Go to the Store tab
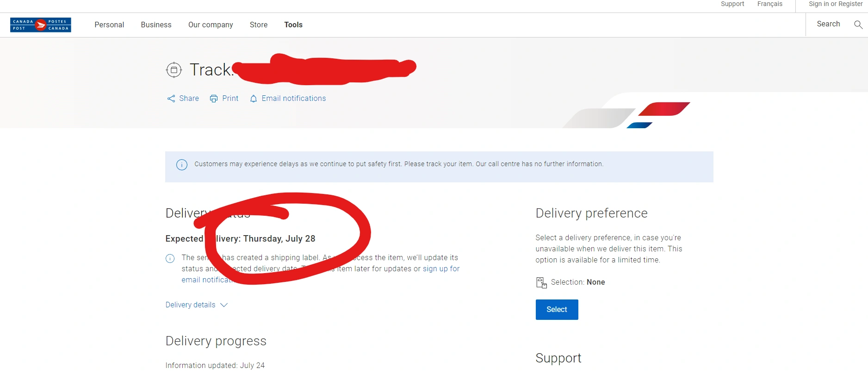 tap(259, 25)
